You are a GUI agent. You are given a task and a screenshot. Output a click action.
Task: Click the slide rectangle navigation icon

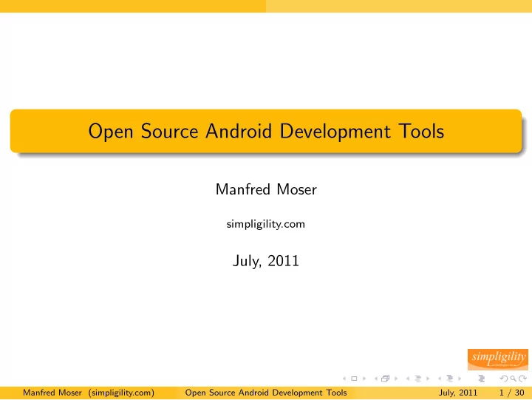[354, 379]
